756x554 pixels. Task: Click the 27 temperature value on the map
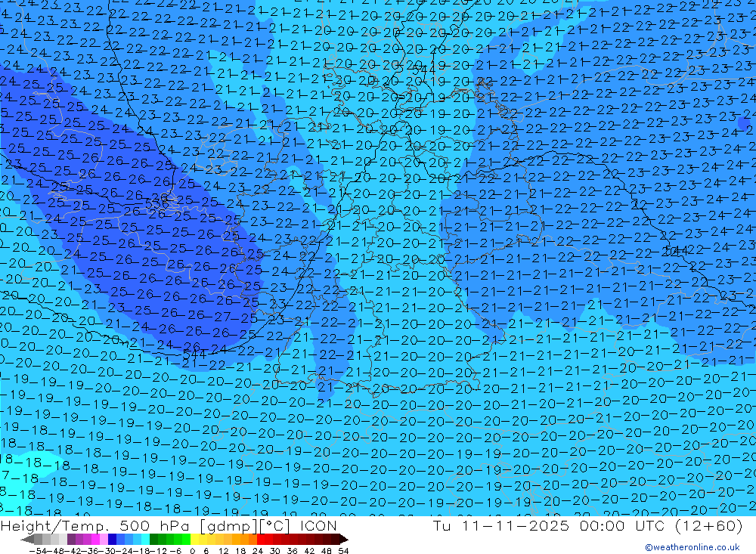coord(222,316)
